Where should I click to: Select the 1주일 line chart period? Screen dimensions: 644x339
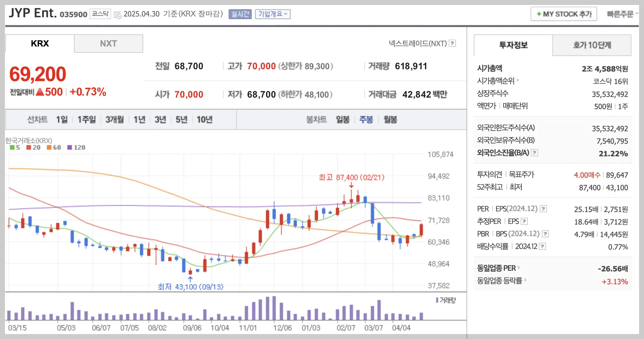pyautogui.click(x=86, y=119)
